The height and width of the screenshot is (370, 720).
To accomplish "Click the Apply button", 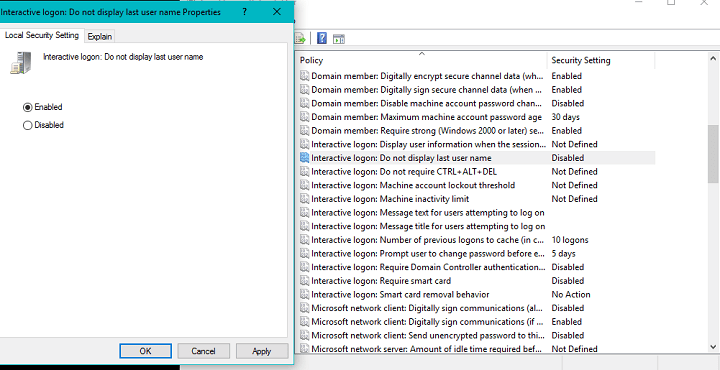I will 262,351.
